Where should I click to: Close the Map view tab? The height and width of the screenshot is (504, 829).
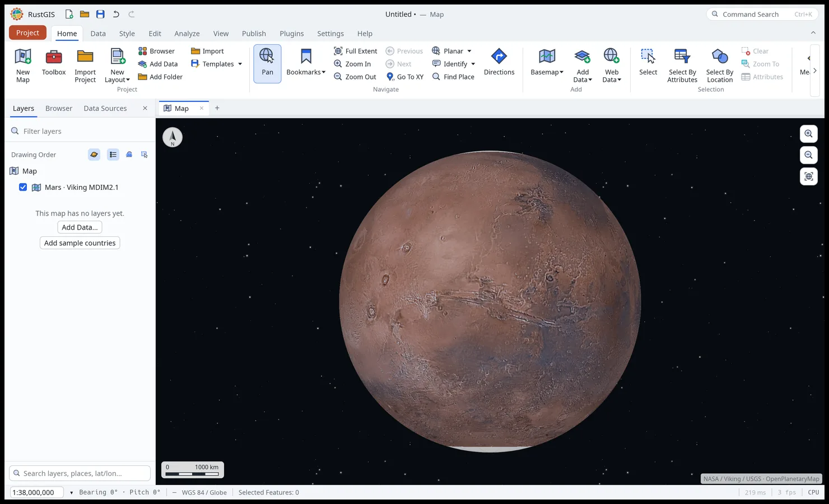(x=202, y=108)
